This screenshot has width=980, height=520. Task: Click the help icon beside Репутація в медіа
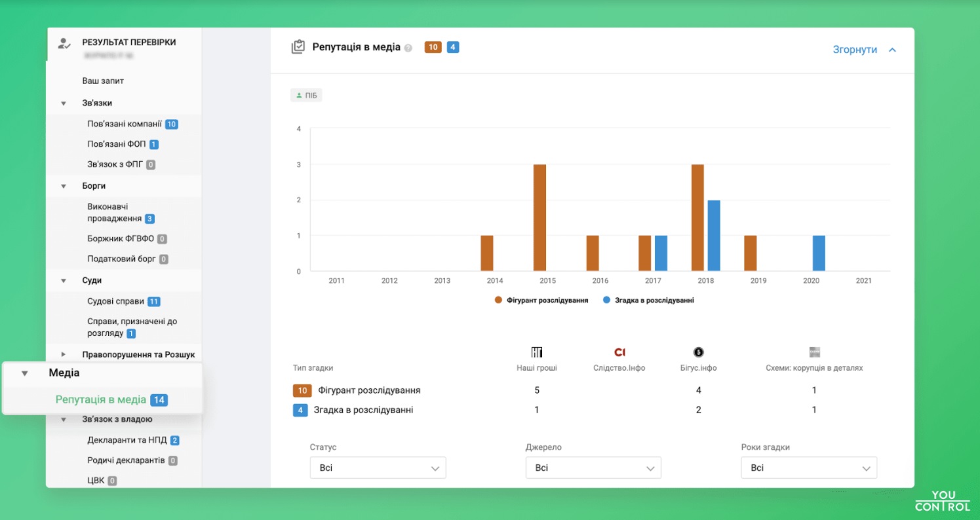408,48
